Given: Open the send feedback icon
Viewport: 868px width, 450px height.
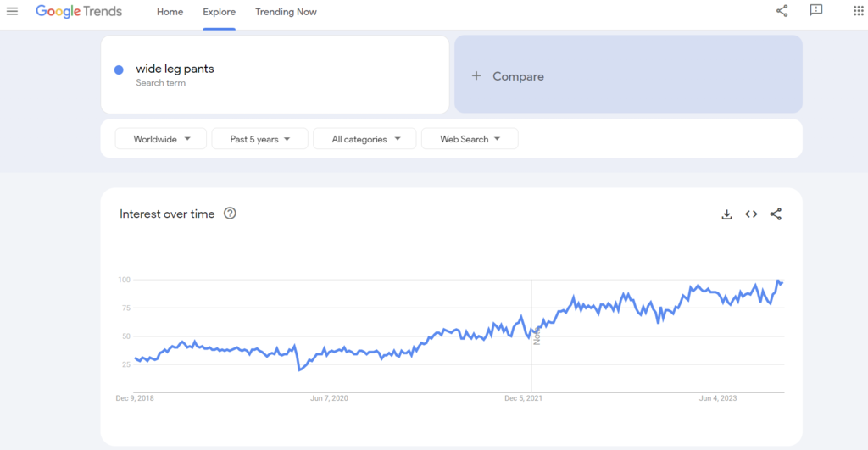Looking at the screenshot, I should click(x=816, y=11).
